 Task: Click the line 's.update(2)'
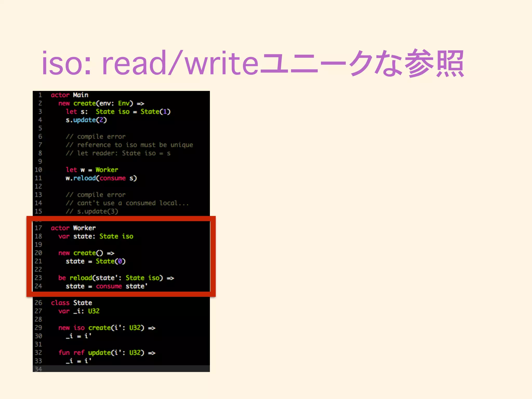coord(86,120)
